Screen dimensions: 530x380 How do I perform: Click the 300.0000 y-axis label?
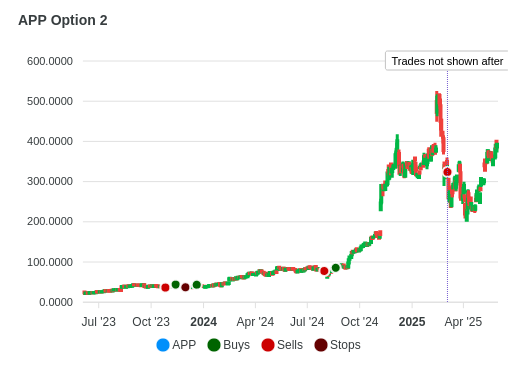50,181
